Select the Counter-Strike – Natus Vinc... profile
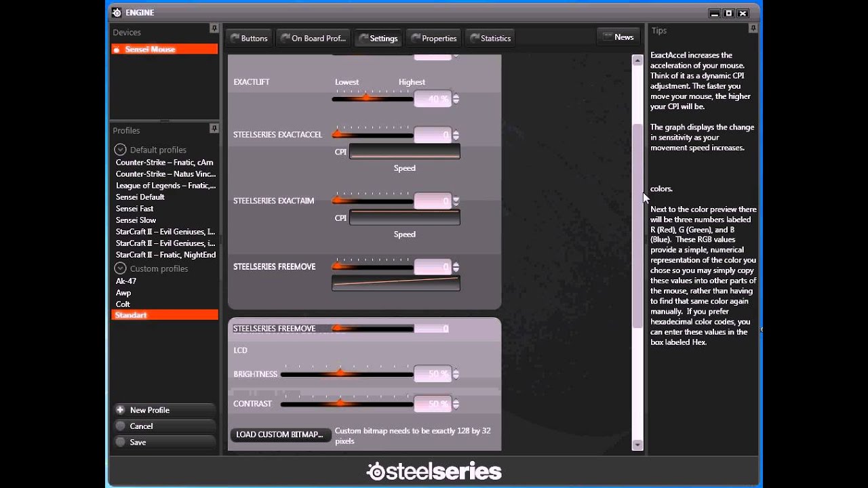The height and width of the screenshot is (488, 868). pos(165,174)
